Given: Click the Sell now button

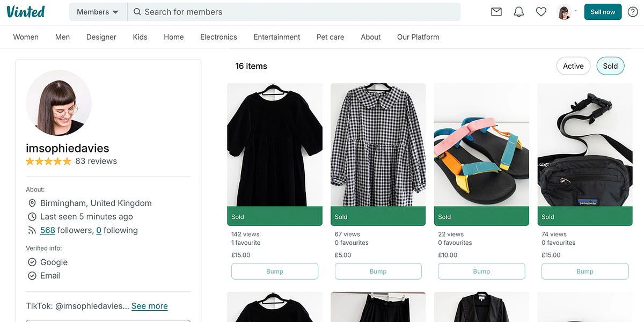Looking at the screenshot, I should tap(603, 11).
